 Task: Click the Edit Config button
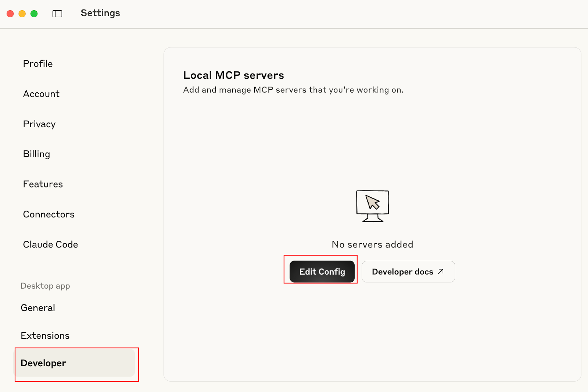pyautogui.click(x=322, y=272)
